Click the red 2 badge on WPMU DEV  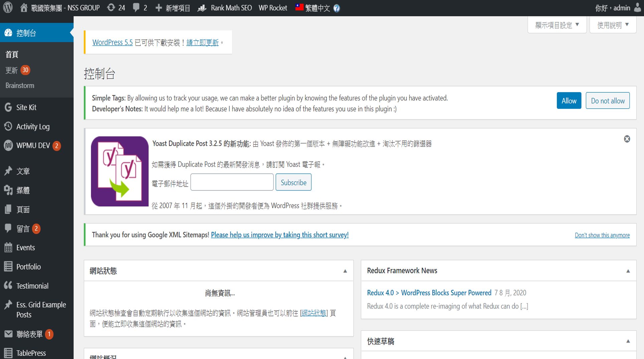click(x=57, y=146)
